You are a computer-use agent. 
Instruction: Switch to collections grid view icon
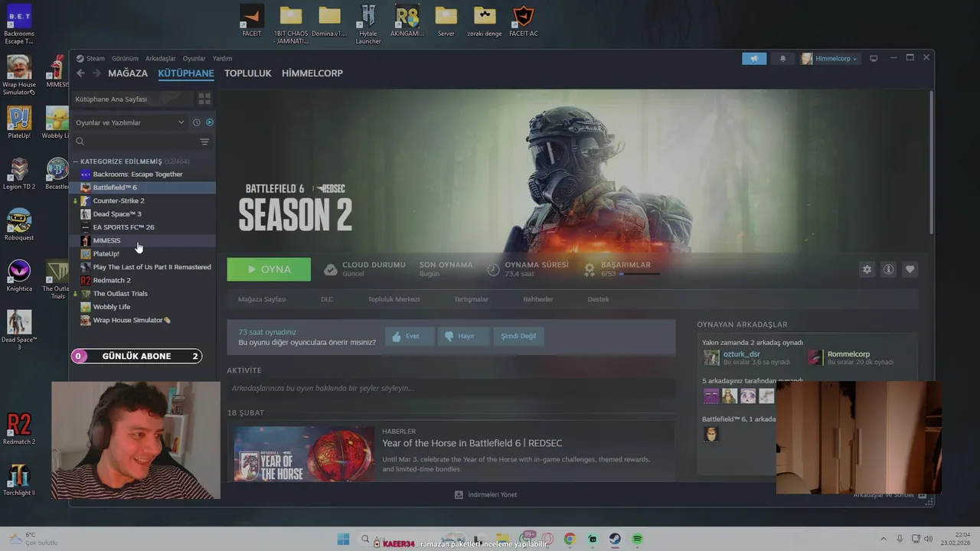click(x=204, y=99)
